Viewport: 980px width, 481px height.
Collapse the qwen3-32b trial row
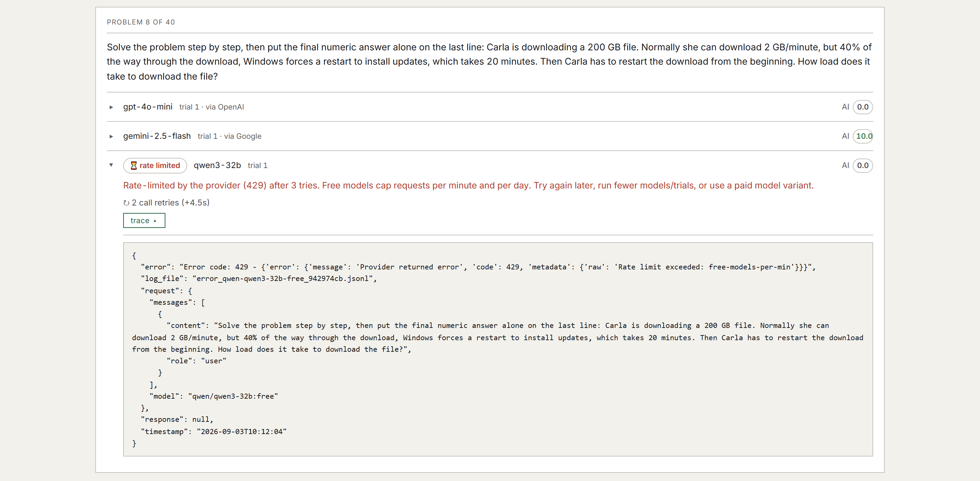(111, 165)
